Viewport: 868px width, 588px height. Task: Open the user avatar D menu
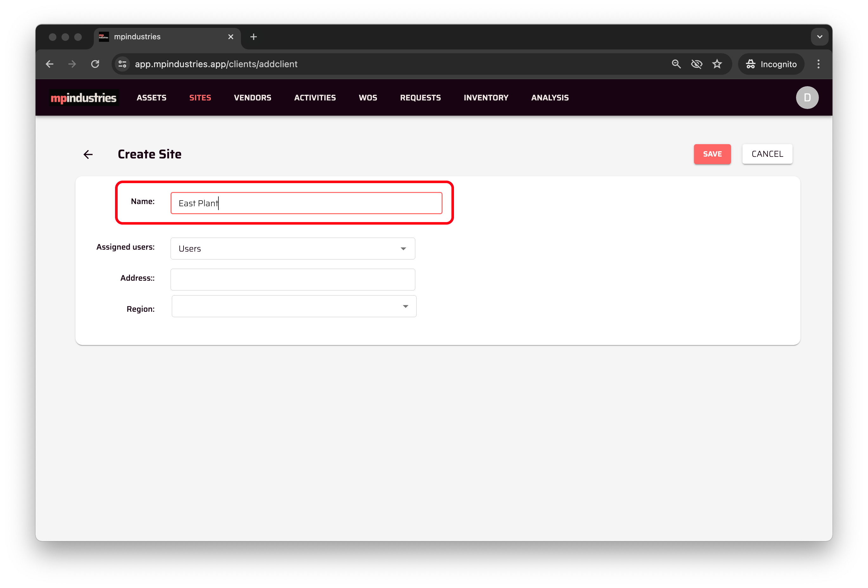(807, 98)
